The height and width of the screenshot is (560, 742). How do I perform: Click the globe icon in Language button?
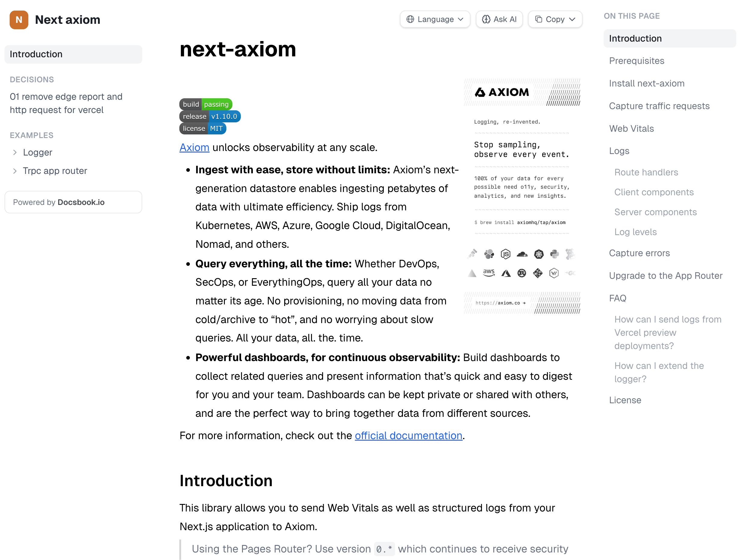(x=410, y=20)
